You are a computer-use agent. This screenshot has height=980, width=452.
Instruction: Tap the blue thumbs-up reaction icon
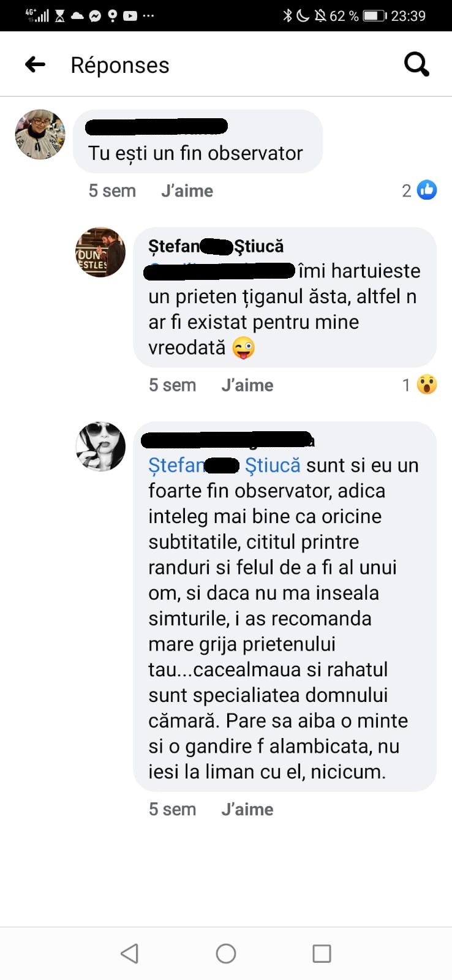point(427,190)
